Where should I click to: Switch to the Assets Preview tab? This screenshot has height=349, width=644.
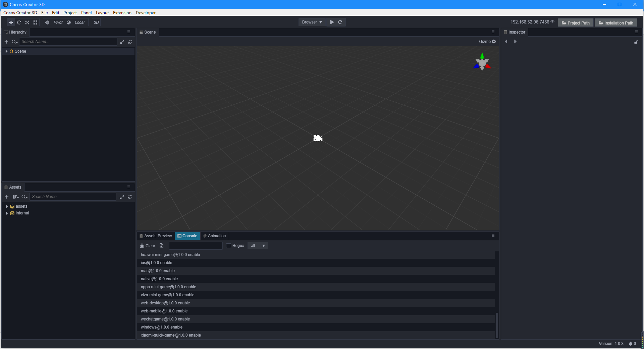pyautogui.click(x=156, y=236)
